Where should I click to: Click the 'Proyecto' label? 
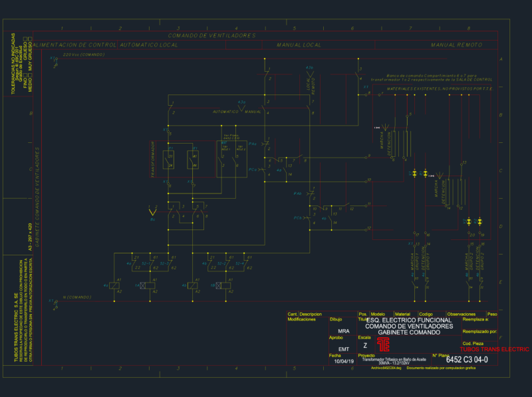pyautogui.click(x=366, y=356)
